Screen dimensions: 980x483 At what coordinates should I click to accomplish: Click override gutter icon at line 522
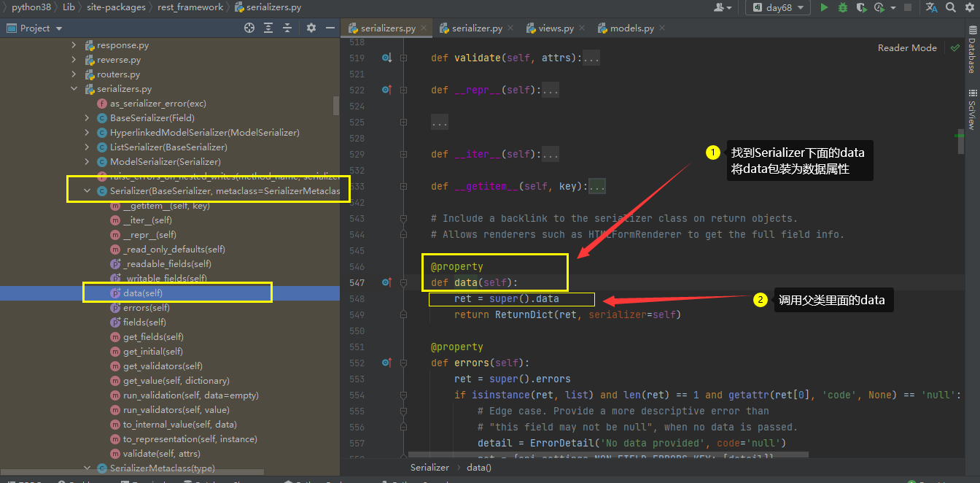[387, 90]
